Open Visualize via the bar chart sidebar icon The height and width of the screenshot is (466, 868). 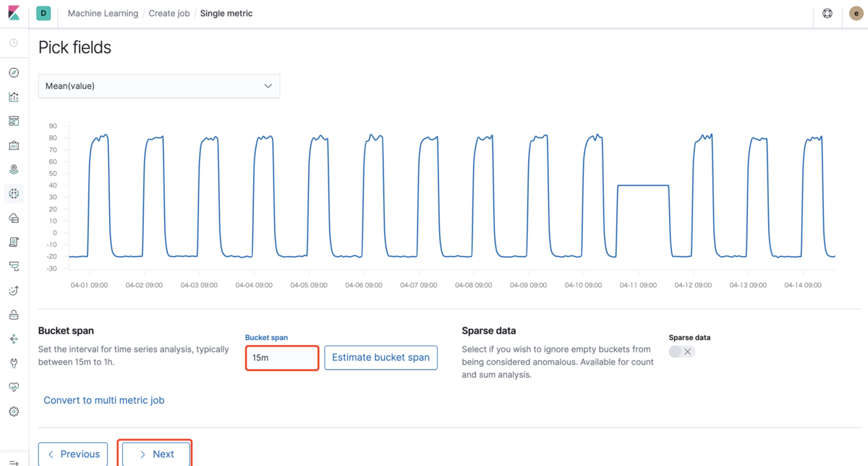[x=14, y=97]
